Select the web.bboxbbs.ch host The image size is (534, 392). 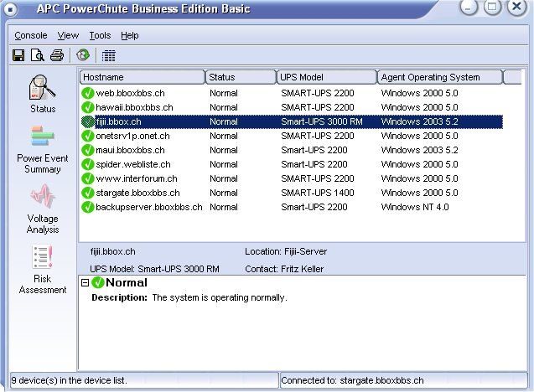click(x=130, y=93)
